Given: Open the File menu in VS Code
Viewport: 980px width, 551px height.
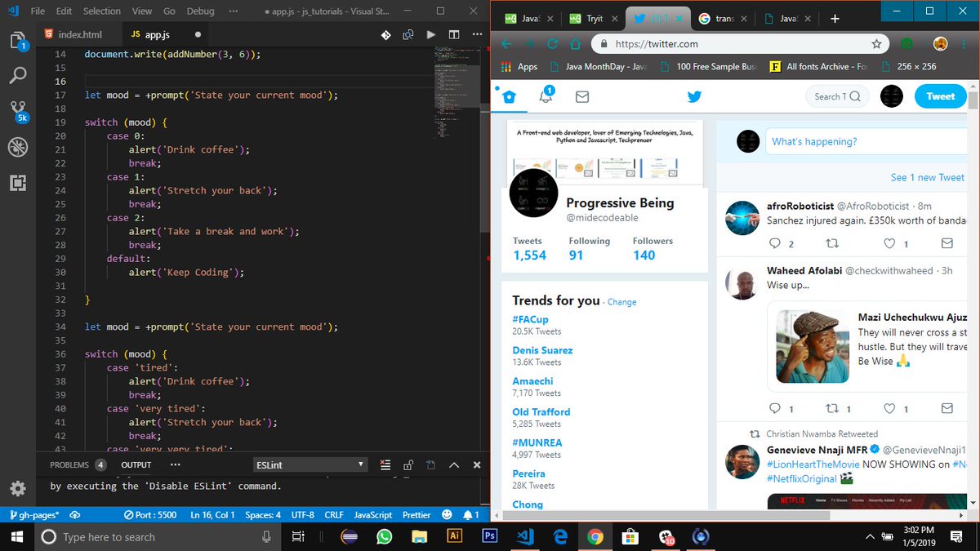Looking at the screenshot, I should pyautogui.click(x=38, y=11).
